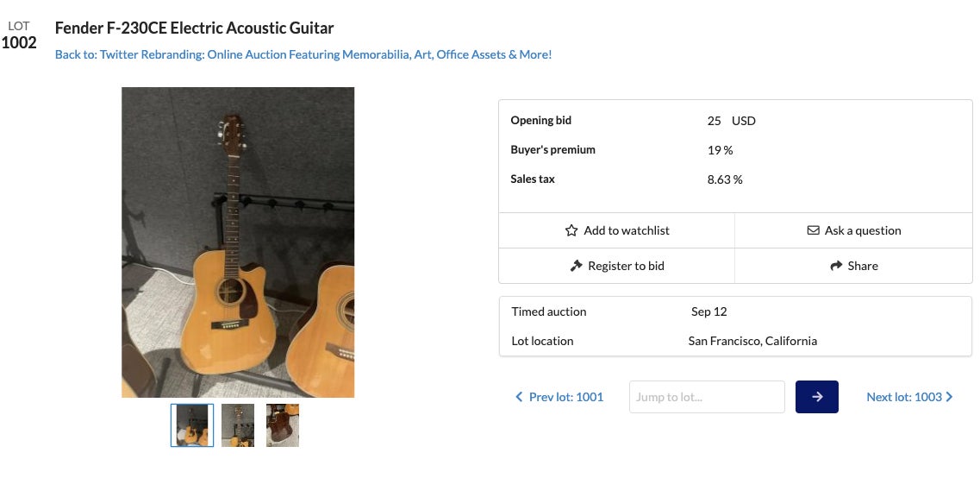Image resolution: width=980 pixels, height=478 pixels.
Task: Click the gavel icon for Register to bid
Action: pyautogui.click(x=577, y=266)
